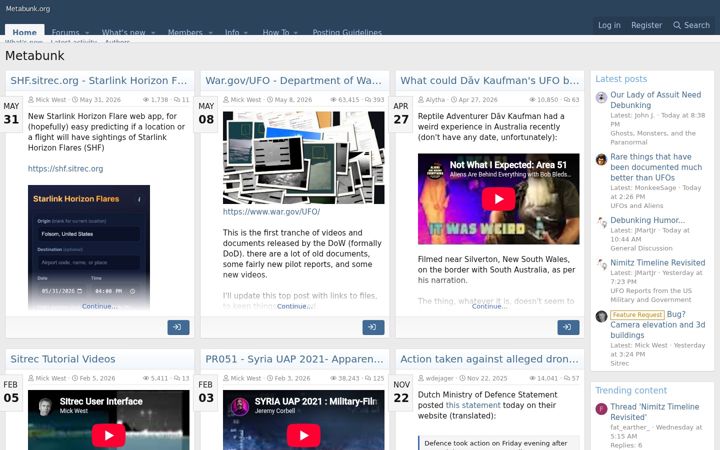Open the Posting Guidelines menu item
The image size is (720, 450).
pyautogui.click(x=347, y=32)
